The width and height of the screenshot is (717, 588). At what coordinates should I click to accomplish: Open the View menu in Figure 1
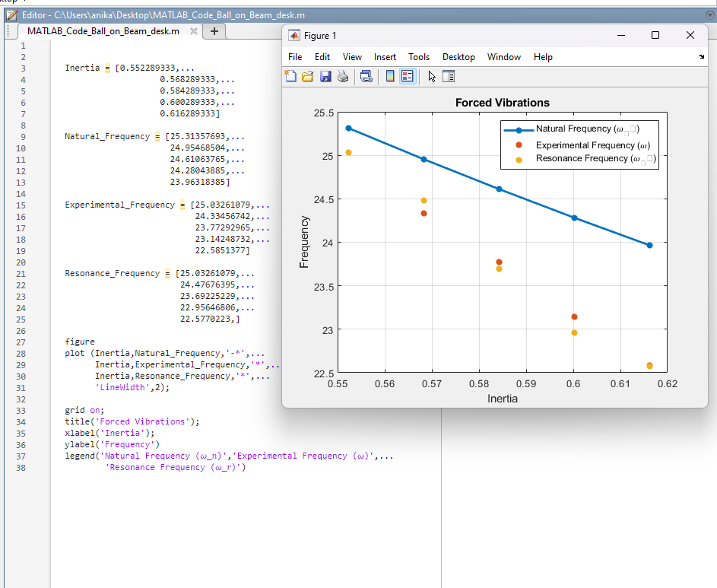(x=352, y=57)
